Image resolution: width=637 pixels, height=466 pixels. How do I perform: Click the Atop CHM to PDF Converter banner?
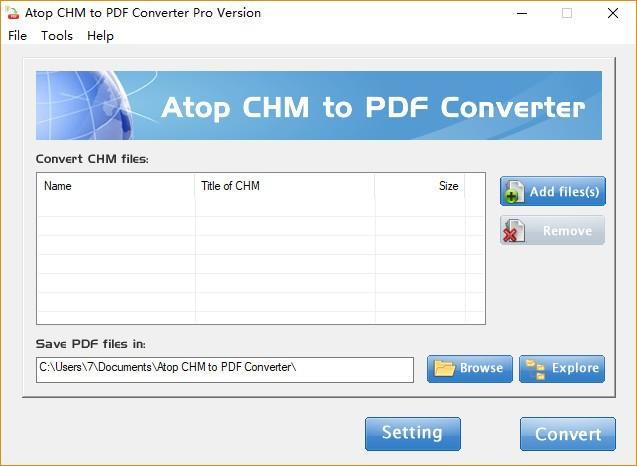(x=318, y=105)
